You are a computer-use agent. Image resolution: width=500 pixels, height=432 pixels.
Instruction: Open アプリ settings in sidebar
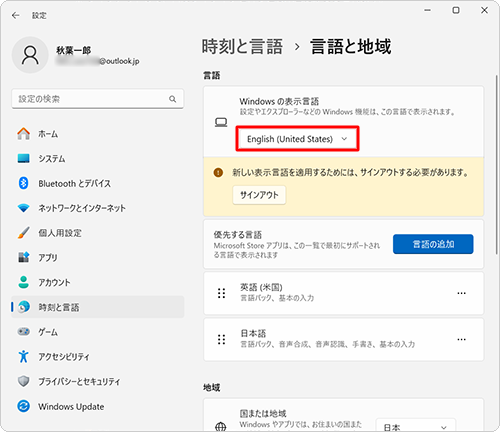tap(97, 257)
